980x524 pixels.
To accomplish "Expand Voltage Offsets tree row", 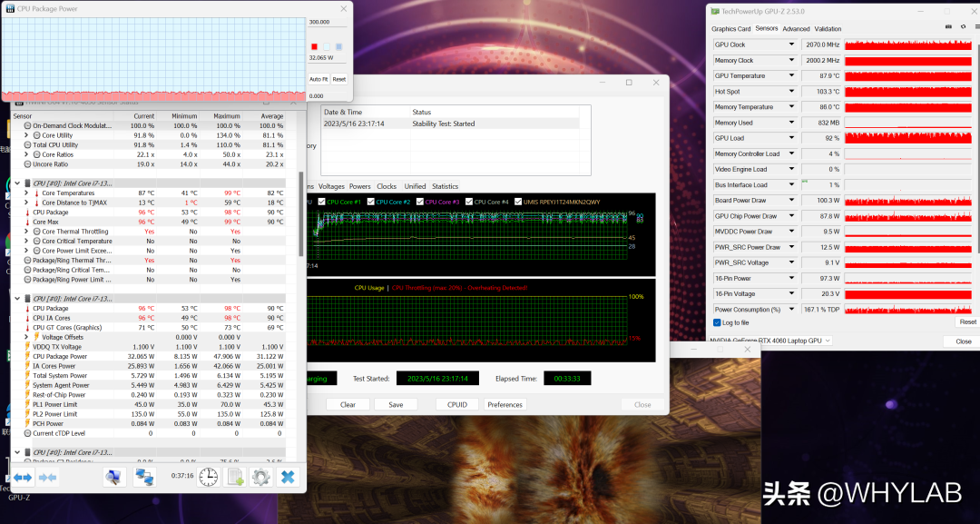I will (x=27, y=337).
